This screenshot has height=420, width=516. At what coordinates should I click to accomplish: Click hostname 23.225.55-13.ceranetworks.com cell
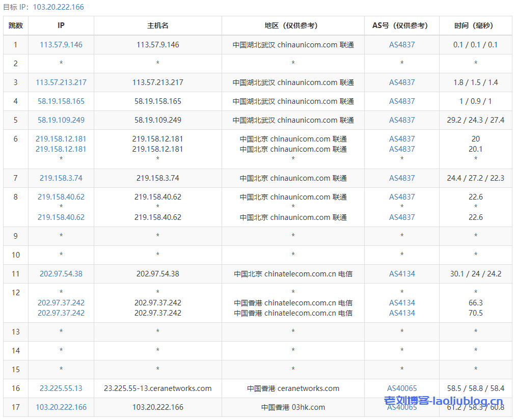(158, 388)
